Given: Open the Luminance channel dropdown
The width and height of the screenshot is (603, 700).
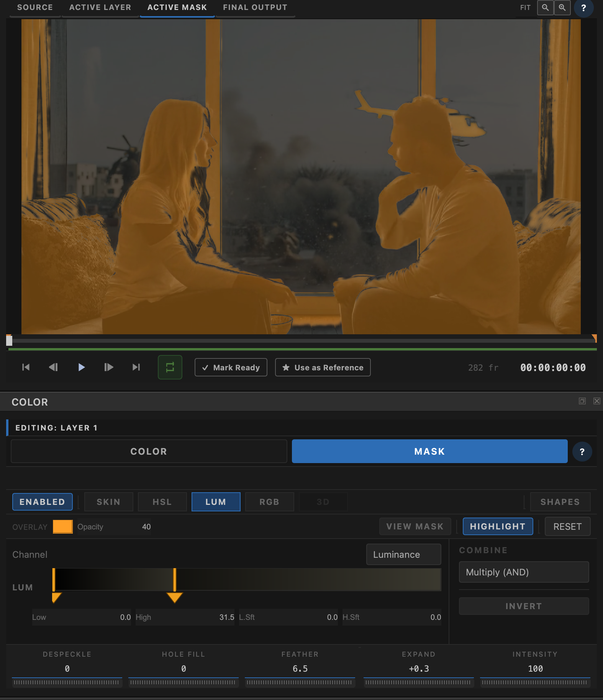Looking at the screenshot, I should [x=404, y=554].
